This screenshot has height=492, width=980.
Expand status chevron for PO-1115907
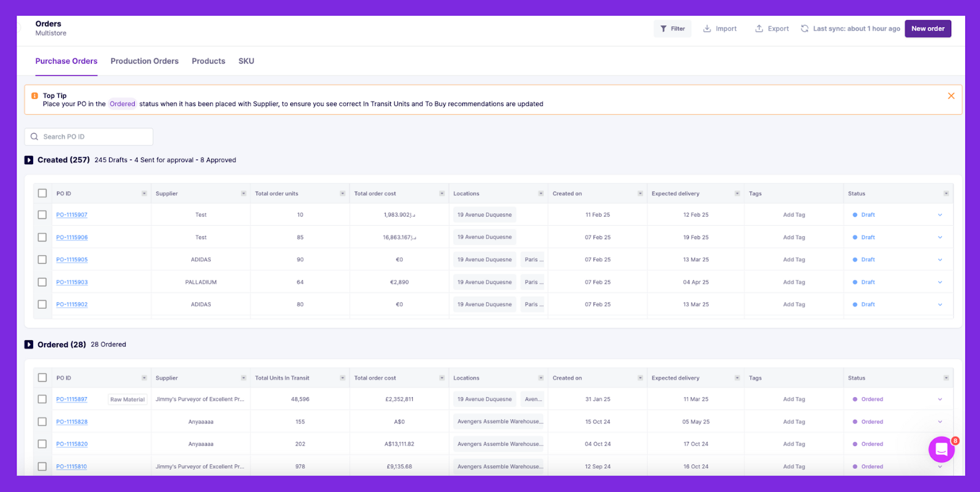940,215
